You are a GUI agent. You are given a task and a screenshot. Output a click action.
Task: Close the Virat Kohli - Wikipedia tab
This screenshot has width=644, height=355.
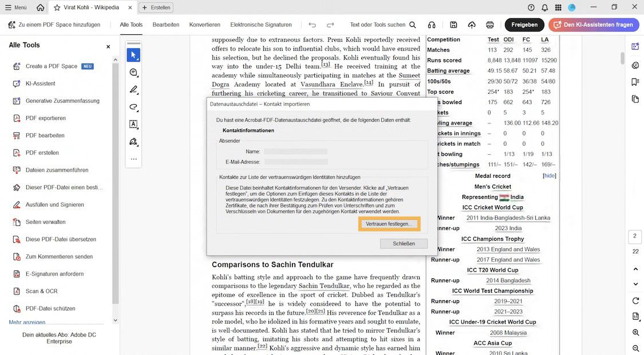130,7
